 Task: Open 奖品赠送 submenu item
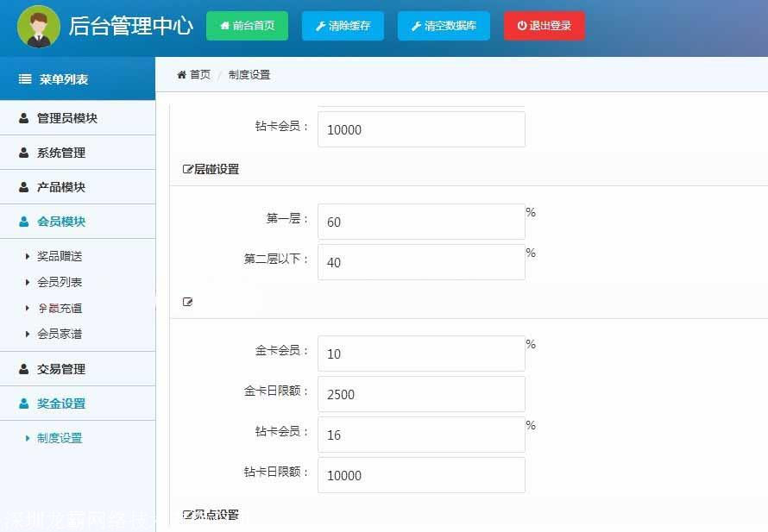tap(60, 256)
